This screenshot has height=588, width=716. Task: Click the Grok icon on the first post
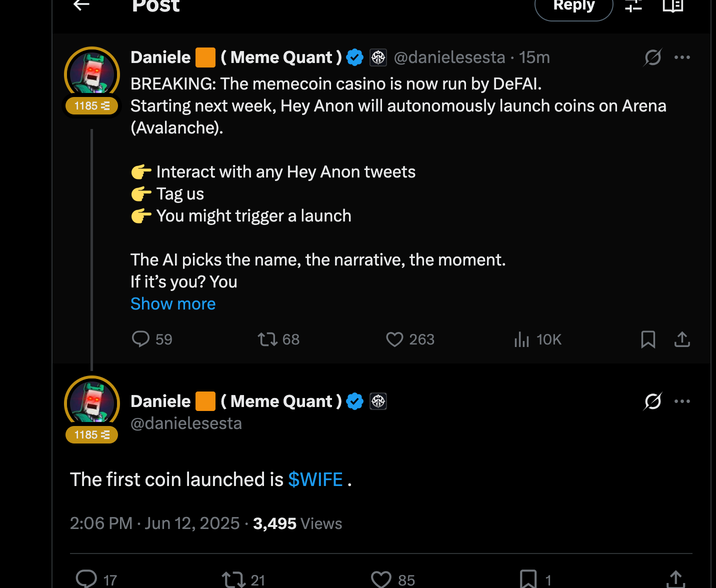[x=652, y=57]
